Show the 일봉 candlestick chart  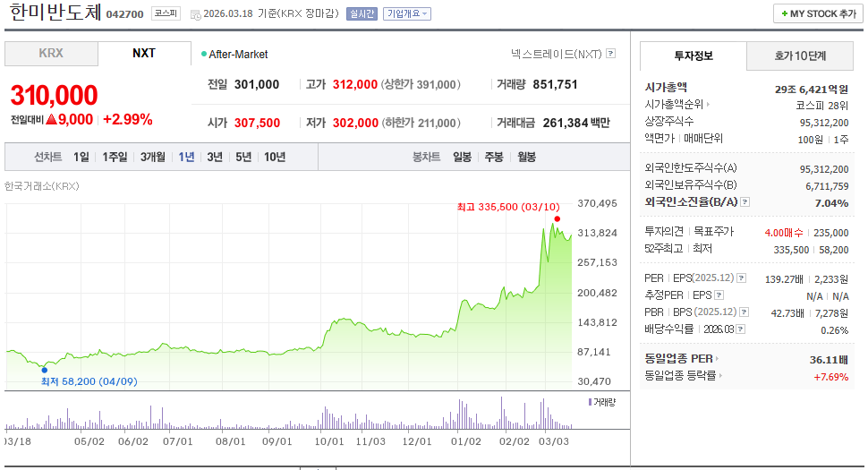point(462,158)
